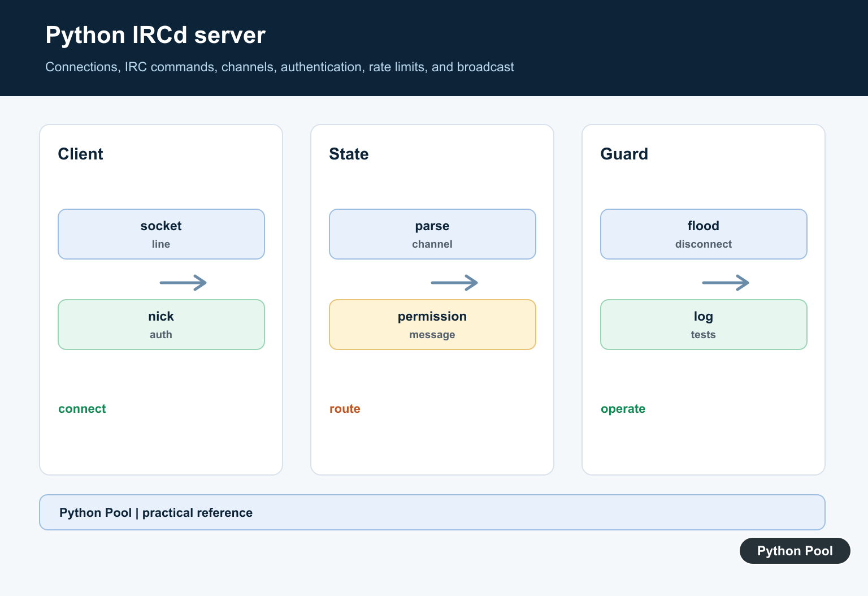Click the dark Python Pool badge

(795, 551)
